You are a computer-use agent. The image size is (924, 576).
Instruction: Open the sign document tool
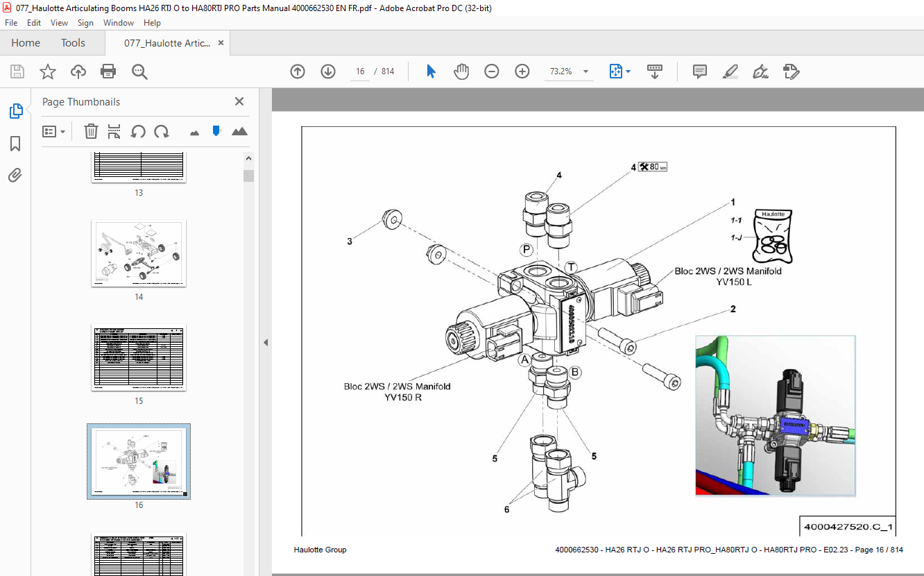(x=760, y=71)
